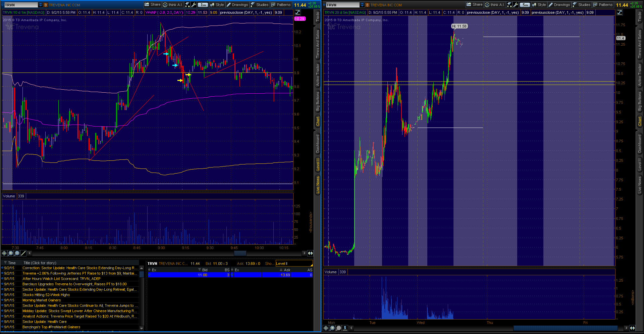The height and width of the screenshot is (334, 644).
Task: Open chart settings wrench on right chart
Action: pos(516,5)
